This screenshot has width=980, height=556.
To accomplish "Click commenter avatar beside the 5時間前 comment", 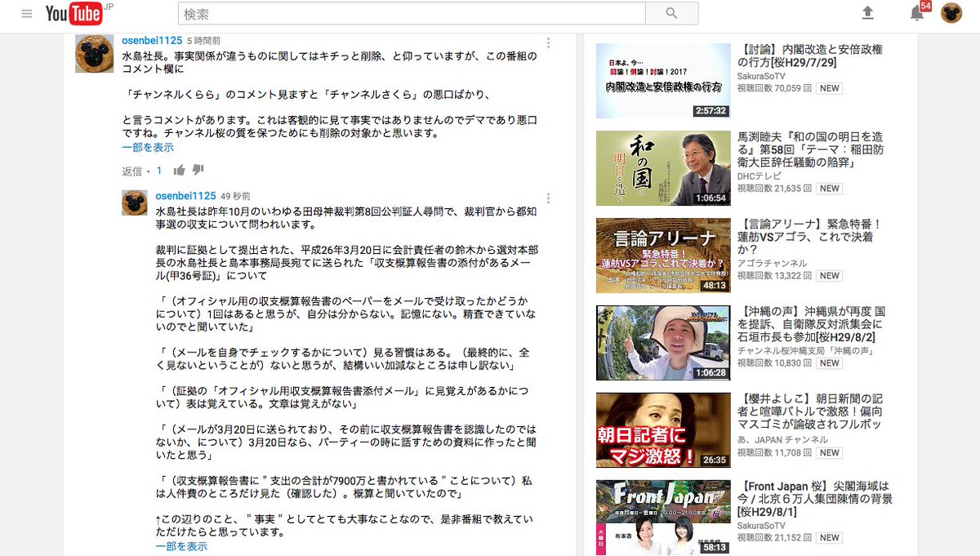I will coord(95,54).
